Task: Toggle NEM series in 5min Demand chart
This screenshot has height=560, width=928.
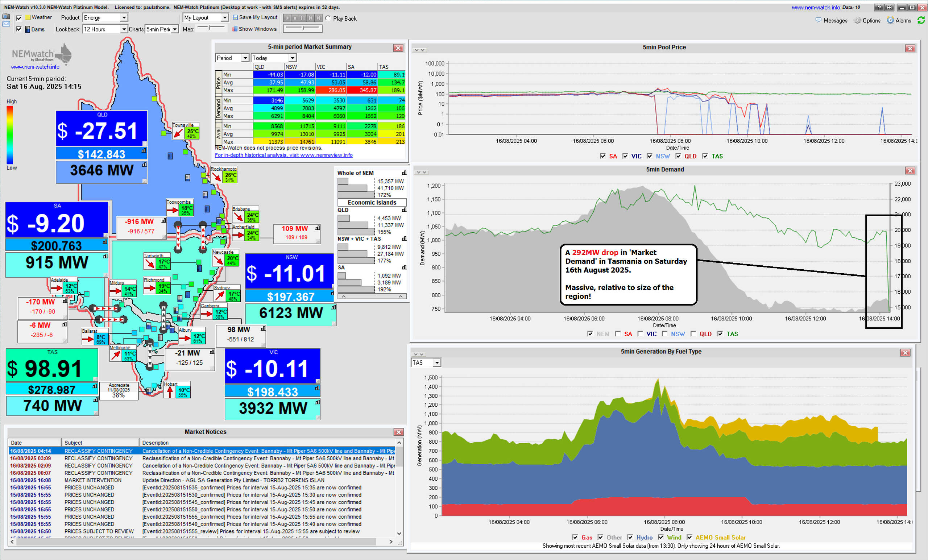Action: click(590, 334)
